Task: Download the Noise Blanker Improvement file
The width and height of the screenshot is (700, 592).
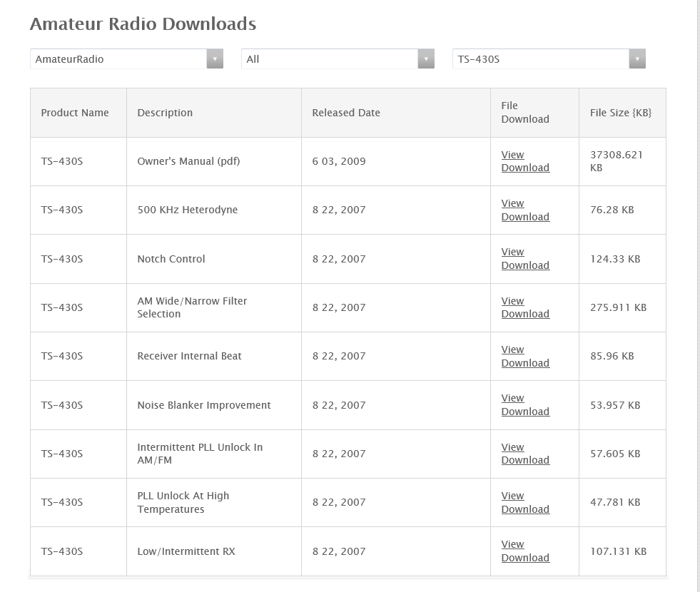Action: [x=525, y=412]
